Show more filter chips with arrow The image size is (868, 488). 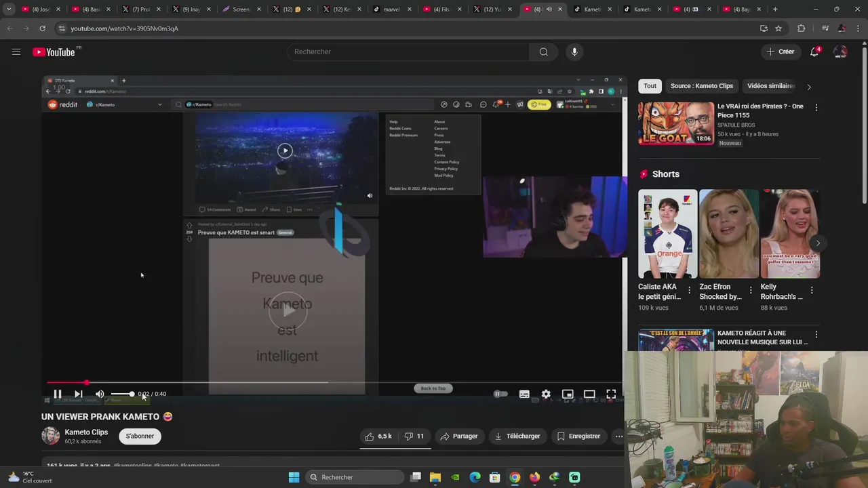tap(808, 87)
